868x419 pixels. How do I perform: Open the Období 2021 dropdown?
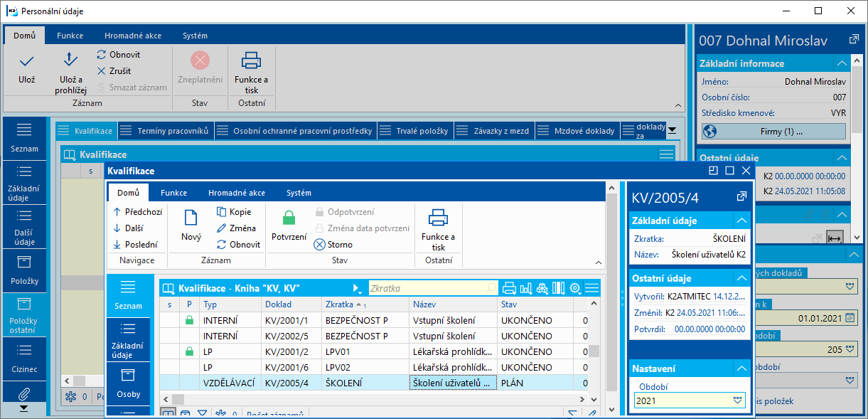(x=737, y=401)
